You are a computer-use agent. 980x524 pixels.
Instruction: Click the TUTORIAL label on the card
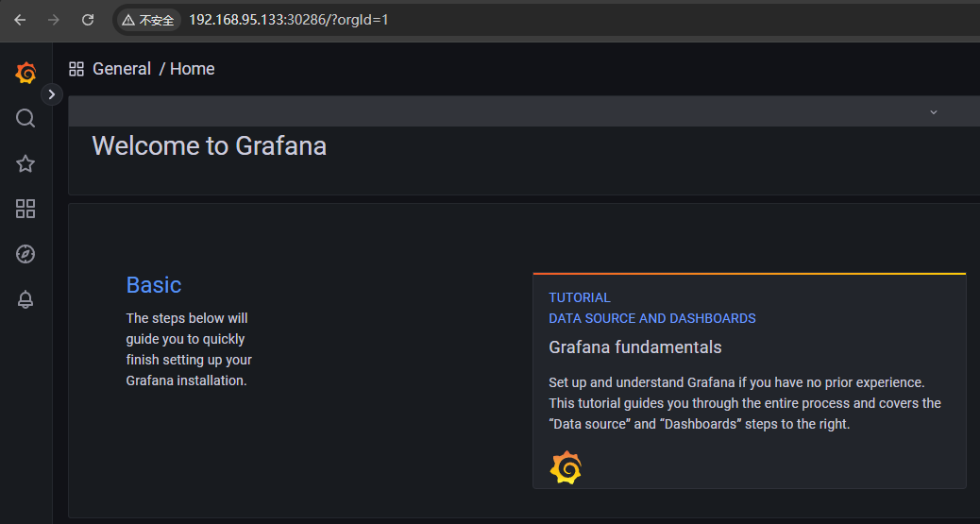point(580,297)
